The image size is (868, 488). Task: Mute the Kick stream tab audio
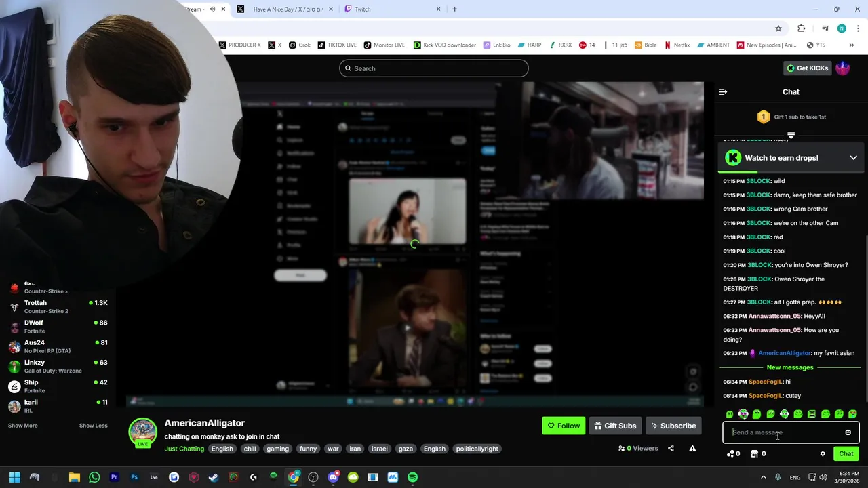click(x=212, y=9)
